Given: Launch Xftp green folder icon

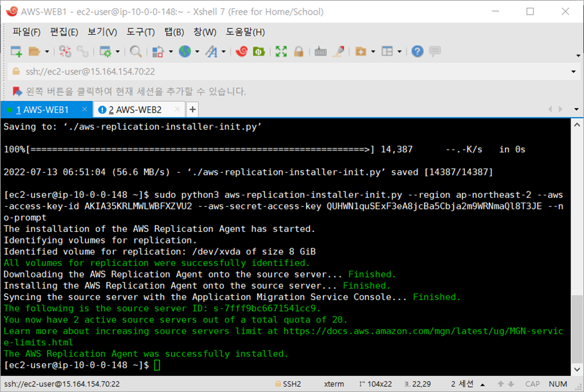Looking at the screenshot, I should point(259,51).
